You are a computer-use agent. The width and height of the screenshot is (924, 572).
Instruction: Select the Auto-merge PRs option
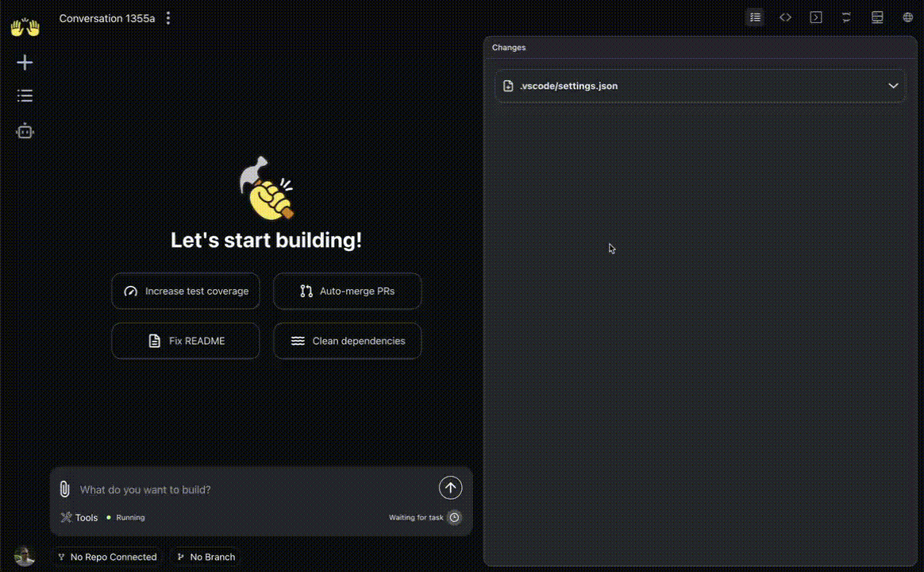pyautogui.click(x=347, y=291)
